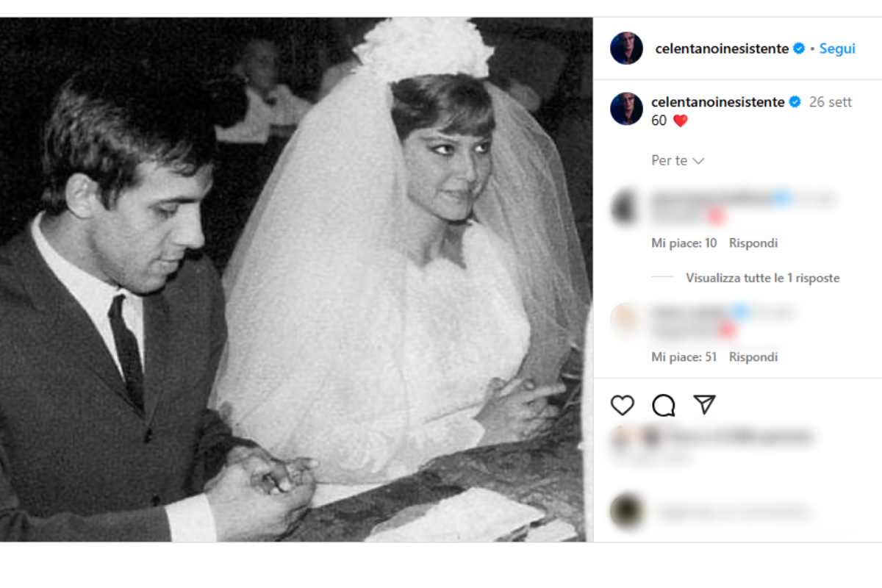This screenshot has width=882, height=588.
Task: Open header profile avatar of celentanoinesistente
Action: [626, 49]
